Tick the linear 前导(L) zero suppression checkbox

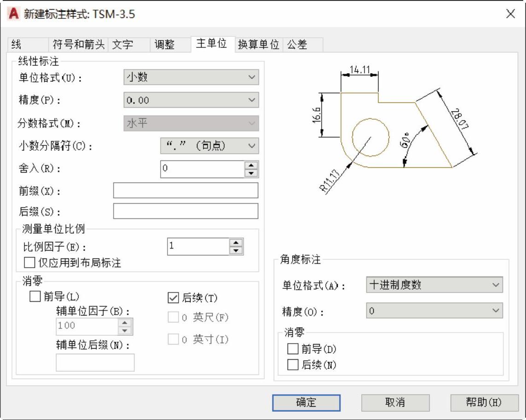35,297
